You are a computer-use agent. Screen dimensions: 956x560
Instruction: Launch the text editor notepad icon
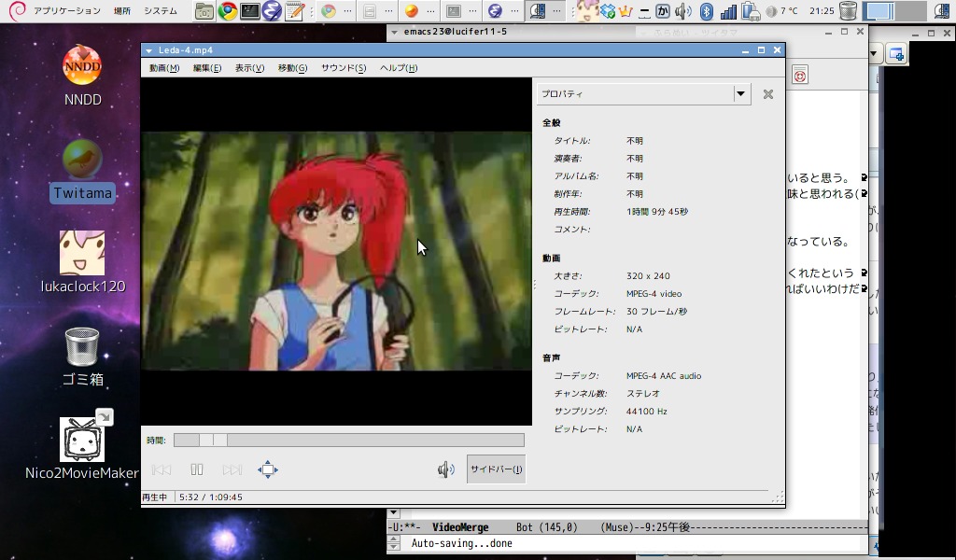(295, 11)
